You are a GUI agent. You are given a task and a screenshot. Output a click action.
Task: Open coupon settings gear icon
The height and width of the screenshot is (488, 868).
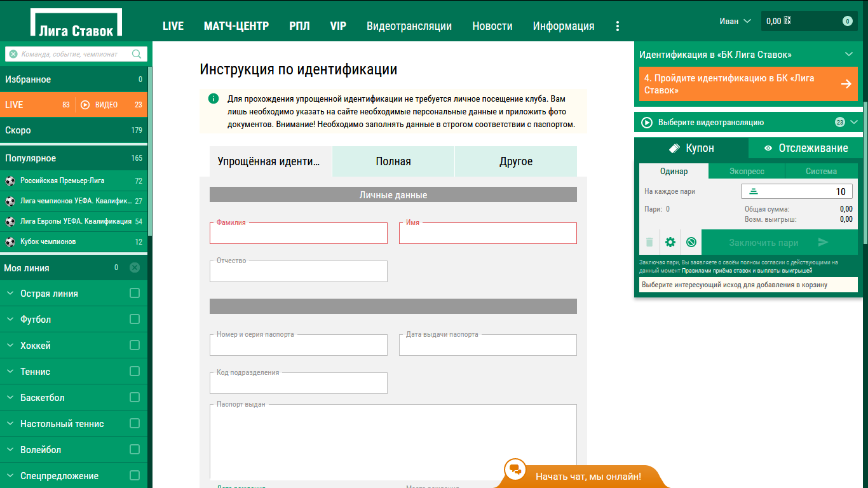(670, 242)
